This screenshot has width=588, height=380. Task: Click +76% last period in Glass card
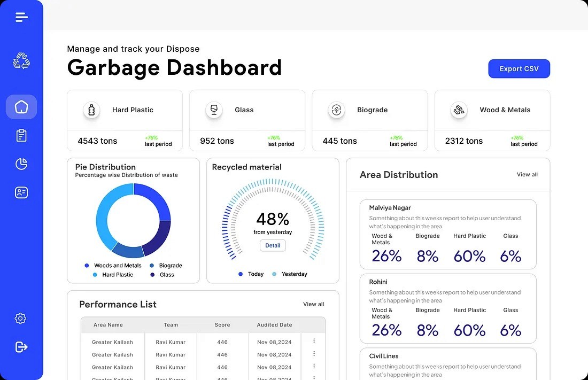(x=281, y=141)
